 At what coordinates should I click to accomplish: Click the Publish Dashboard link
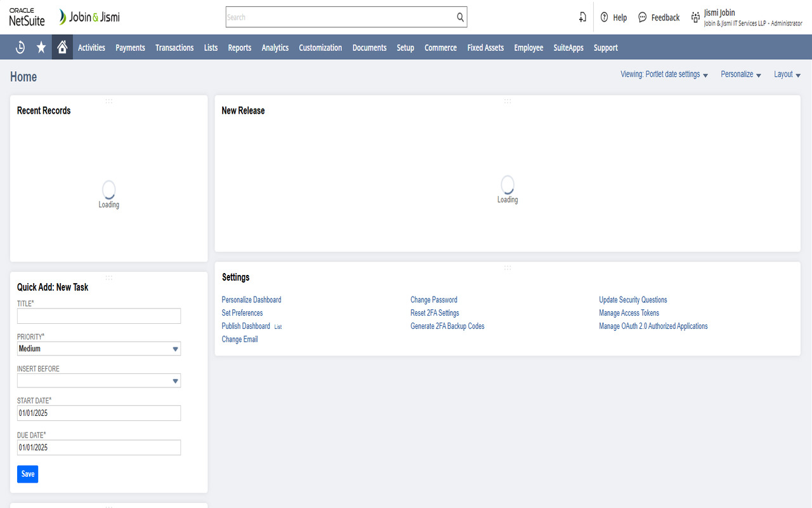246,326
